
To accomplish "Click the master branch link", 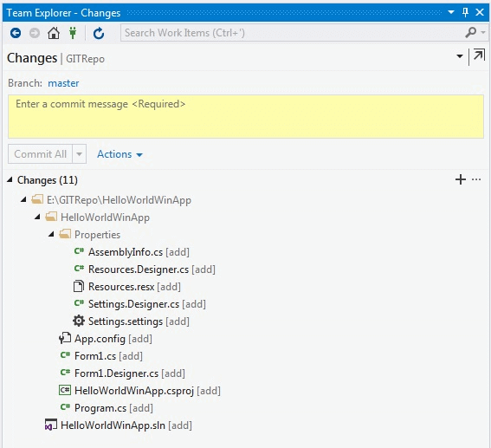I will (63, 83).
